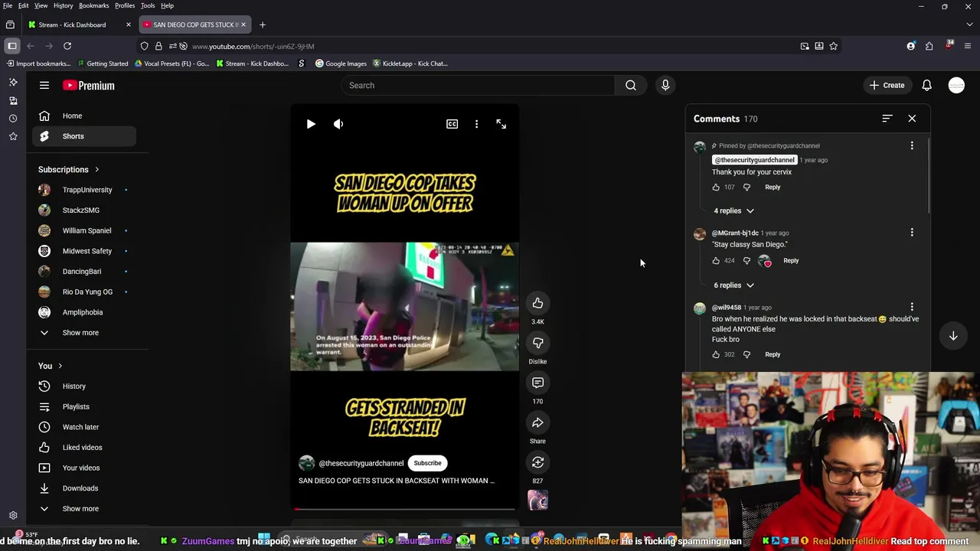Open a new browser tab
Viewport: 980px width, 551px height.
pos(262,24)
